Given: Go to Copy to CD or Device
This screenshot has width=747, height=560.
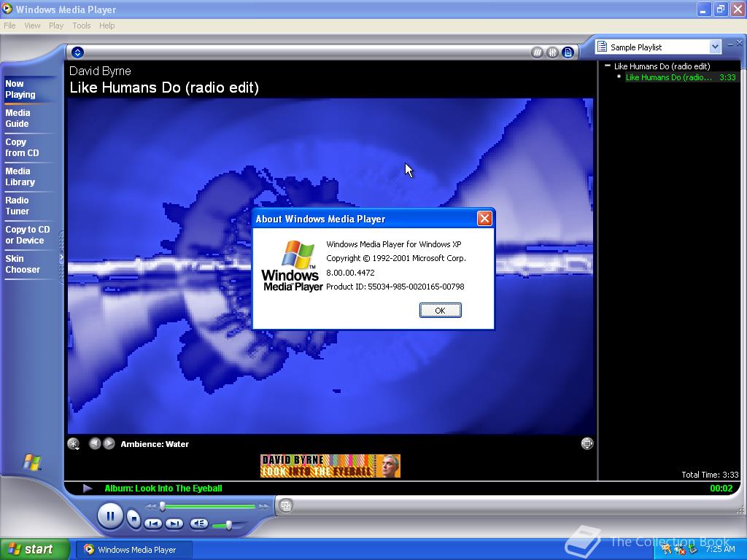Looking at the screenshot, I should pos(27,235).
